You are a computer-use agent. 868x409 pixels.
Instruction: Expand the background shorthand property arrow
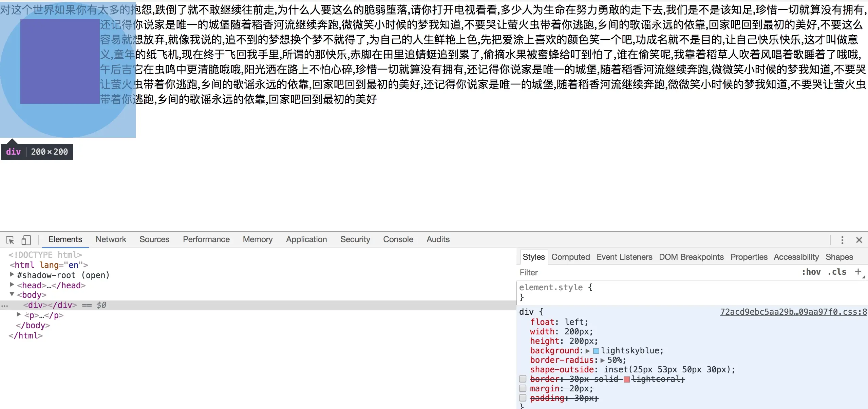coord(588,351)
